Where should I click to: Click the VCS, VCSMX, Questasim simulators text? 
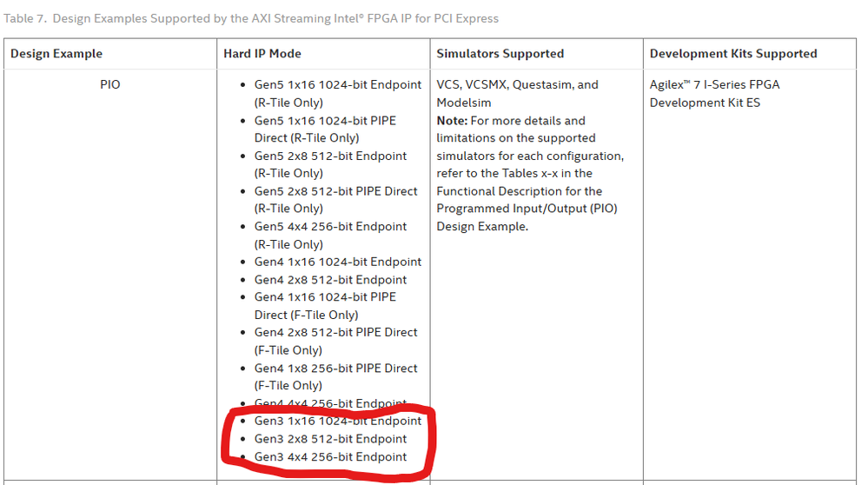coord(517,85)
